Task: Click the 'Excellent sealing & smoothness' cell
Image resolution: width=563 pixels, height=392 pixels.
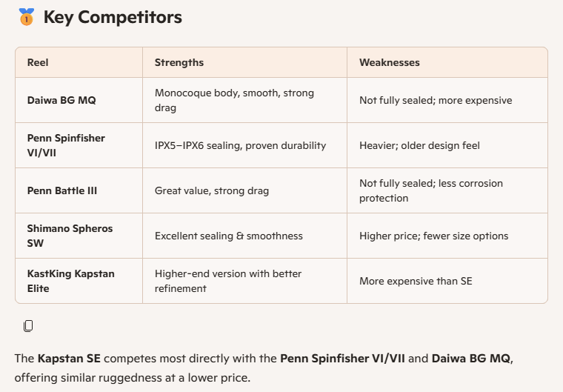Action: 228,236
